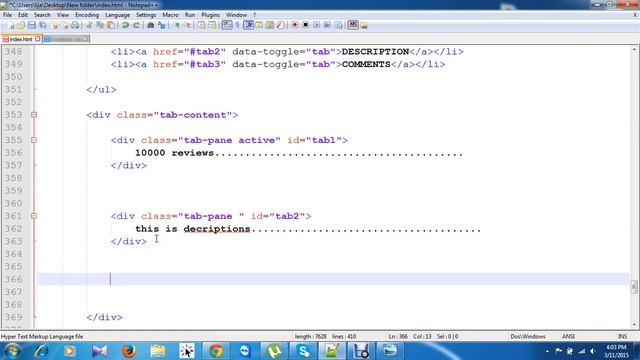Play back recorded macro icon
This screenshot has width=640, height=360.
pos(316,25)
